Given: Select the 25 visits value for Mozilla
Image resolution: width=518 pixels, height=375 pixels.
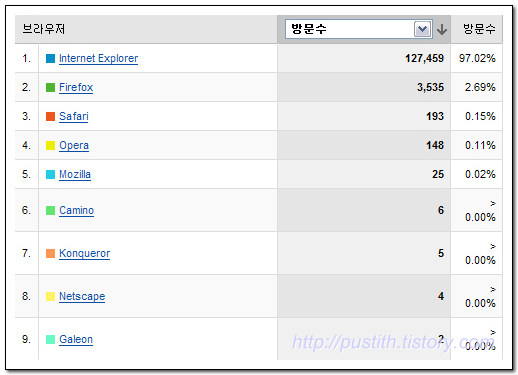Looking at the screenshot, I should coord(438,174).
